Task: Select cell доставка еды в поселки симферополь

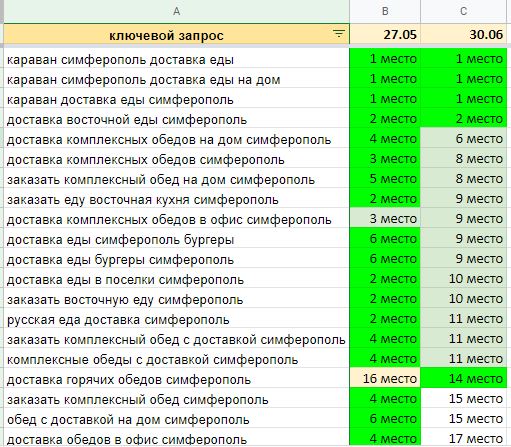Action: (176, 279)
